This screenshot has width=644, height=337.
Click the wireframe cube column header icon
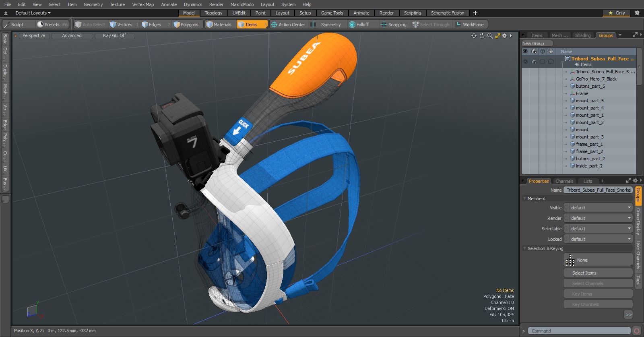coord(543,52)
